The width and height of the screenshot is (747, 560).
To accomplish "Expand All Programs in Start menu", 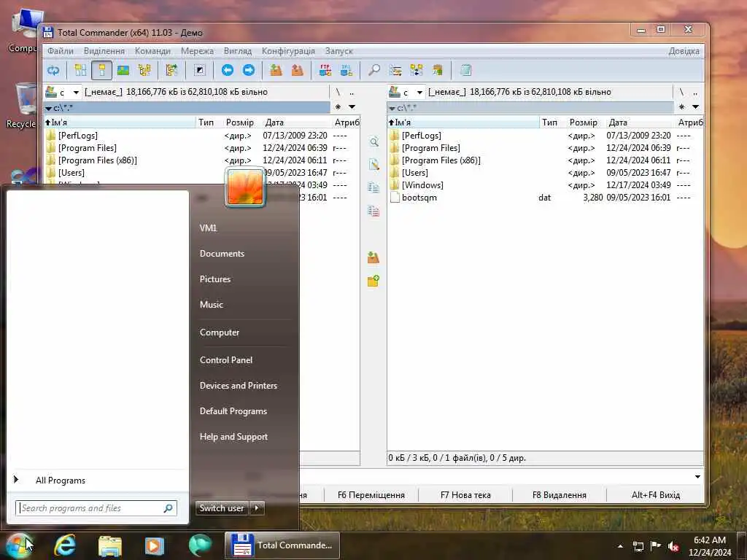I will pos(61,481).
